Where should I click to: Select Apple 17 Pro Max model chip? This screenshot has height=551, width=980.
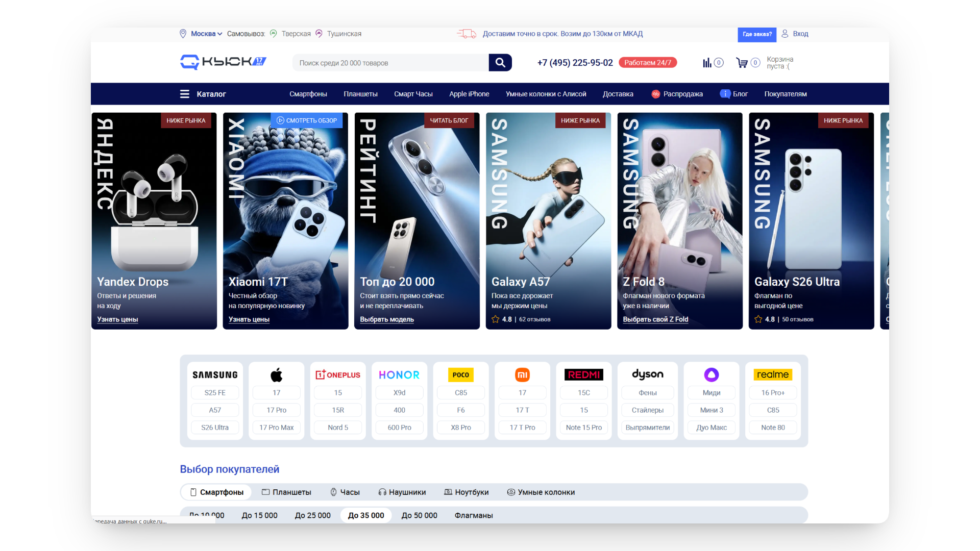pyautogui.click(x=277, y=428)
